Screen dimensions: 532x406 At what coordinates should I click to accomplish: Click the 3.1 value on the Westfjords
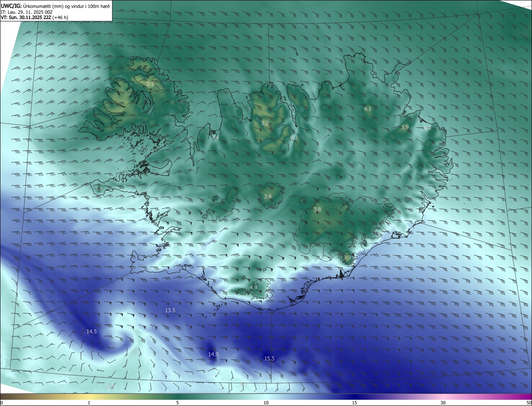(150, 84)
